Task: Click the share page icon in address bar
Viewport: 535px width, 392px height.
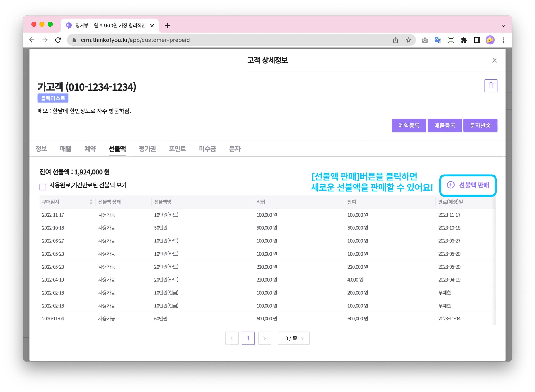Action: click(395, 40)
